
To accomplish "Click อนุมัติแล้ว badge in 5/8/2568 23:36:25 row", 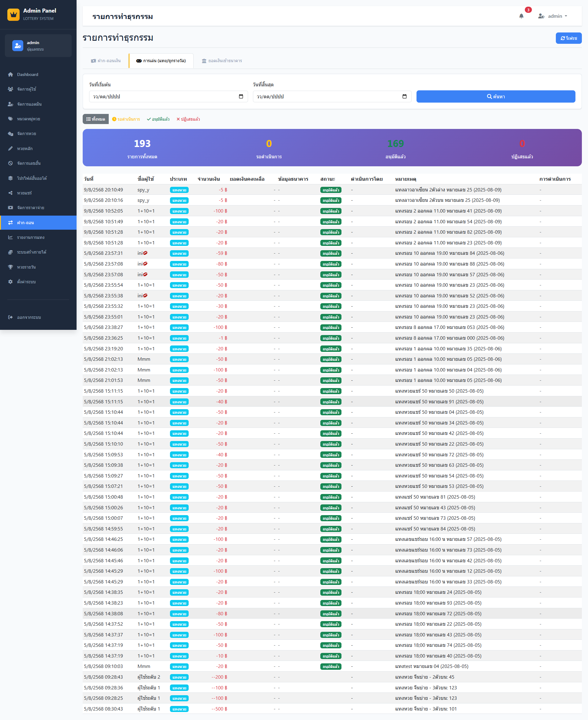I will 330,338.
